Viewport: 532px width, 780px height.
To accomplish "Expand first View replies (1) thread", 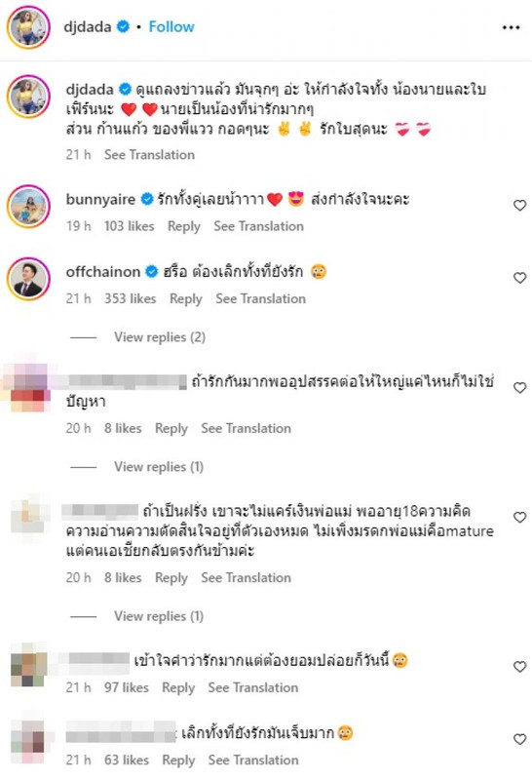I will pos(159,467).
